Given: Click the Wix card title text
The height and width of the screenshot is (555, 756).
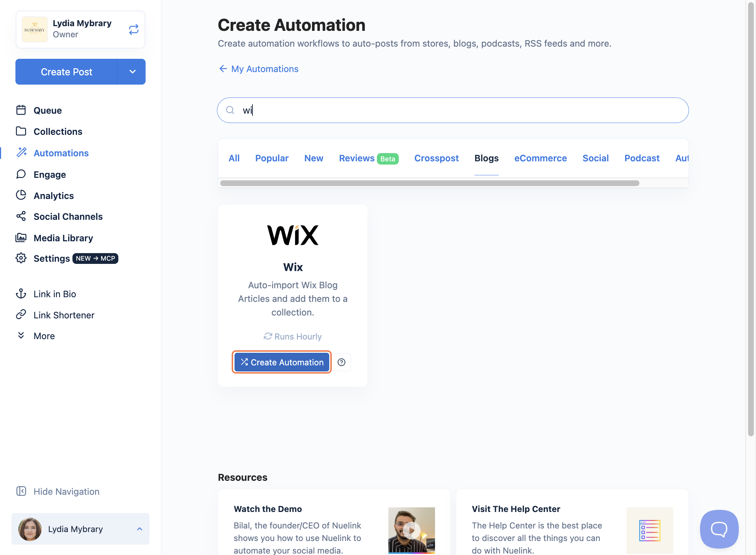Looking at the screenshot, I should (293, 267).
